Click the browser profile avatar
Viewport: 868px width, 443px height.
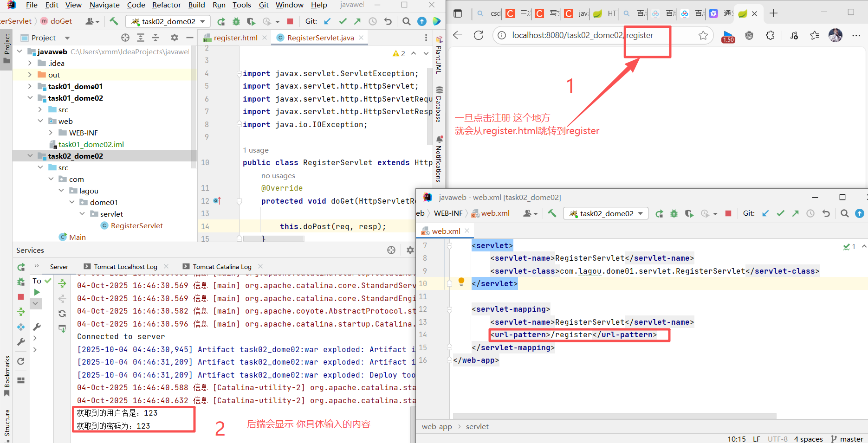coord(836,35)
